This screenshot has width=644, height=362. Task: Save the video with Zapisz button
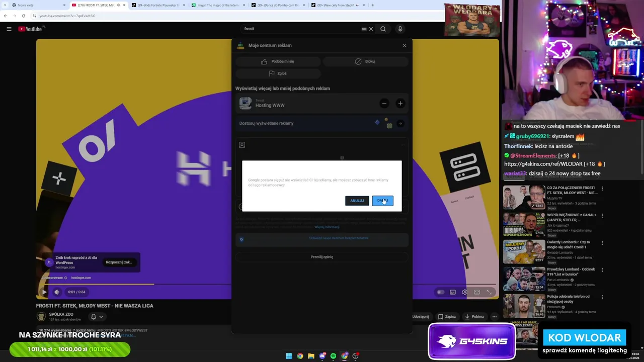(x=447, y=317)
